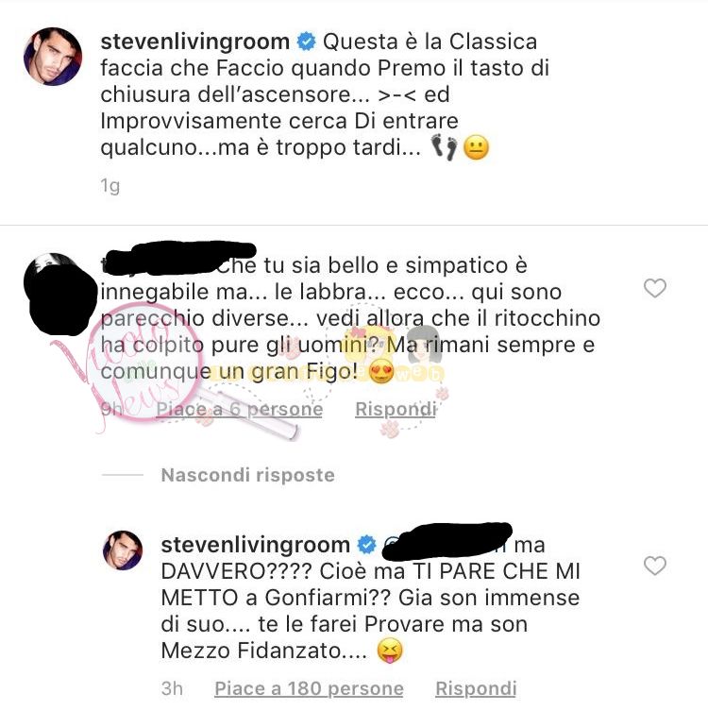Click 'Rispondi' under the 3h reply
Image resolution: width=708 pixels, height=728 pixels.
pyautogui.click(x=476, y=688)
